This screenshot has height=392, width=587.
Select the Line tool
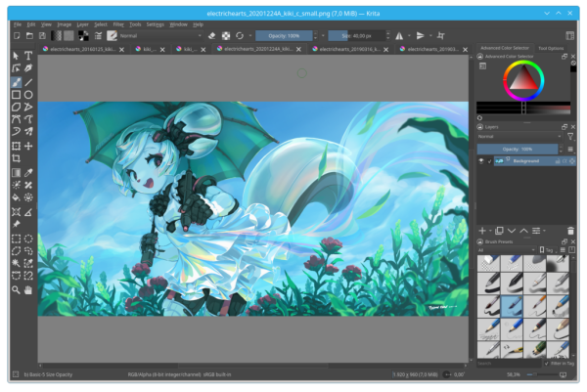pos(28,82)
